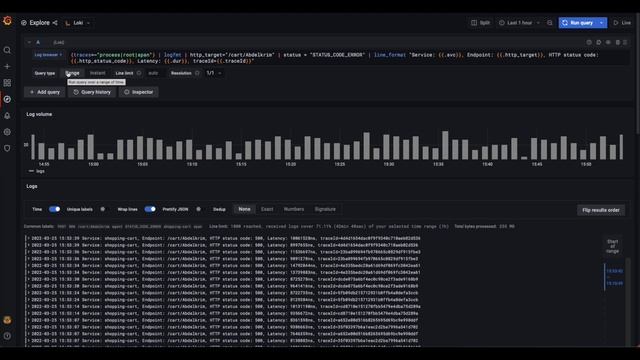Delete query A with the trash icon
The image size is (640, 360).
click(618, 42)
